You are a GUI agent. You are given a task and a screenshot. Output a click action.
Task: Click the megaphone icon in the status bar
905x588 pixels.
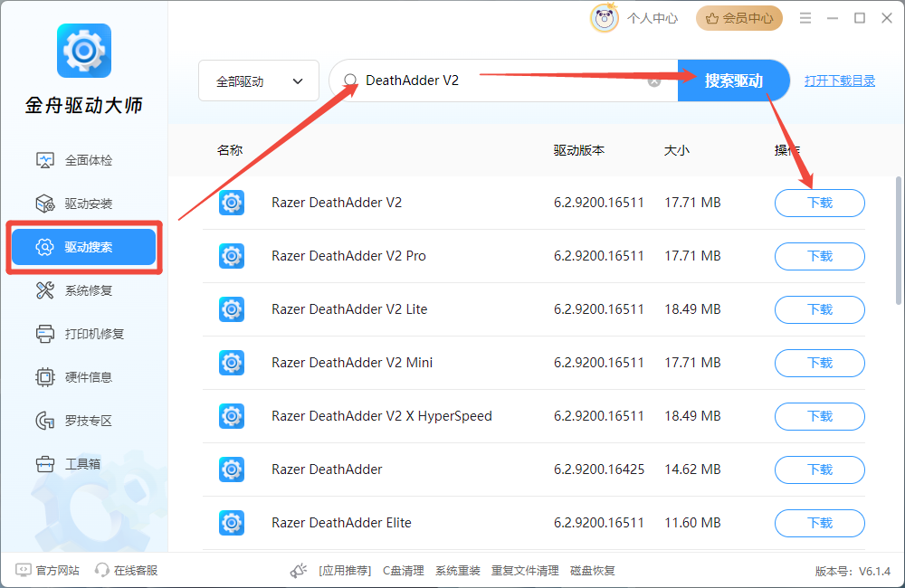pos(299,570)
